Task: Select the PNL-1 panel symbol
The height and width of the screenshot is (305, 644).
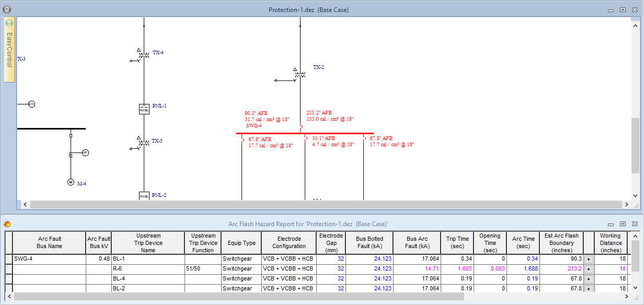Action: (144, 109)
